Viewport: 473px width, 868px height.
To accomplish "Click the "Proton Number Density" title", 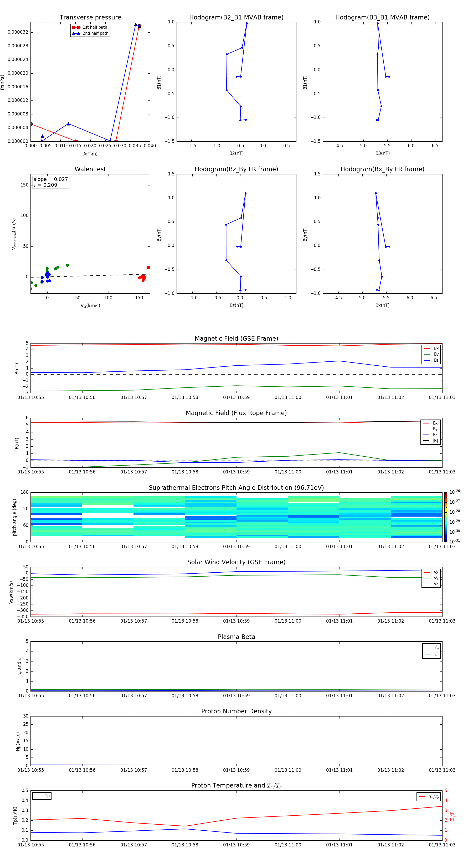I will pos(236,711).
